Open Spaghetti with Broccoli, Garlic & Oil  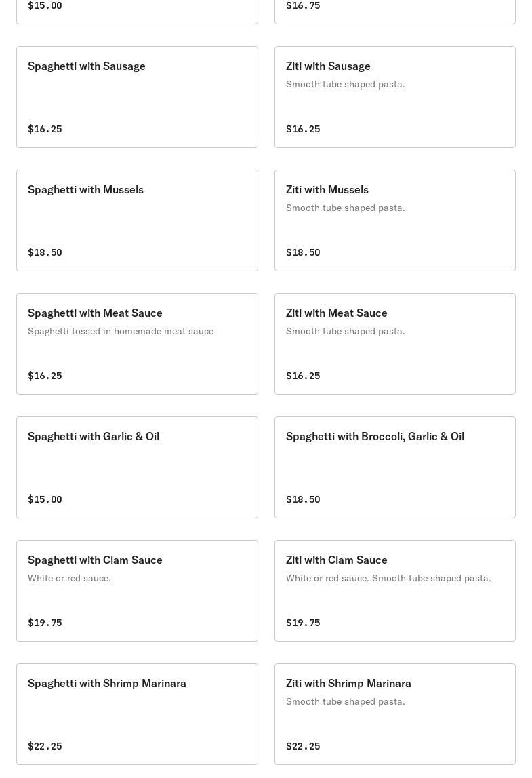[x=375, y=437]
